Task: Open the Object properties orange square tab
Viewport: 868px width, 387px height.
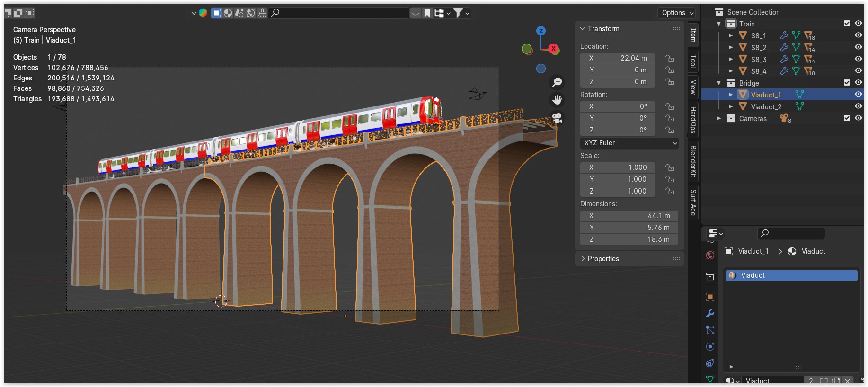Action: coord(710,297)
